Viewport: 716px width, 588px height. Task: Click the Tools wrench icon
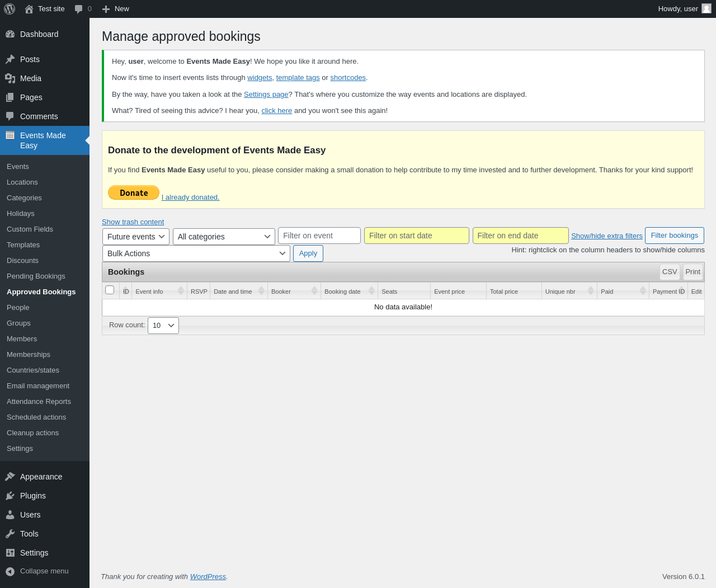coord(10,534)
